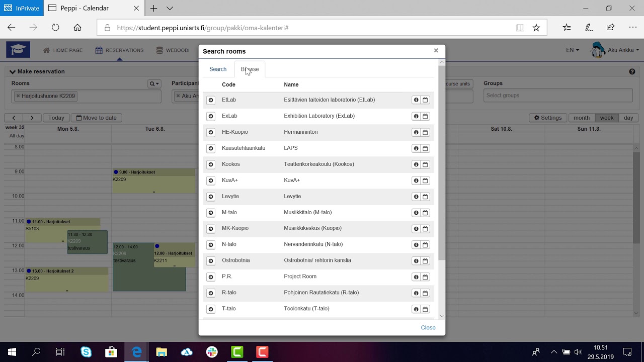Open the WEBOODI menu
Viewport: 644px width, 362px height.
173,50
